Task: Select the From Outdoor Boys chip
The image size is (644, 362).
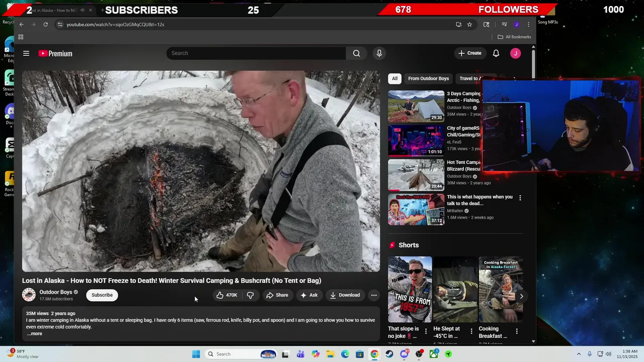Action: [428, 78]
